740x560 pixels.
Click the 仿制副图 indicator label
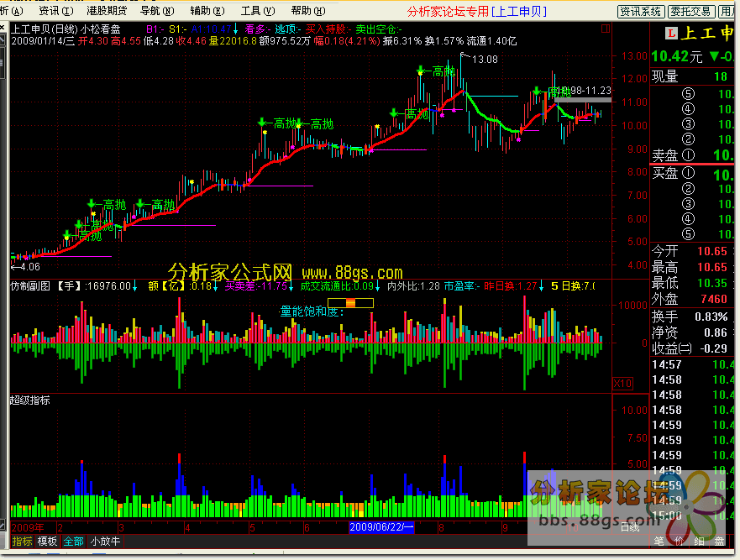(30, 286)
